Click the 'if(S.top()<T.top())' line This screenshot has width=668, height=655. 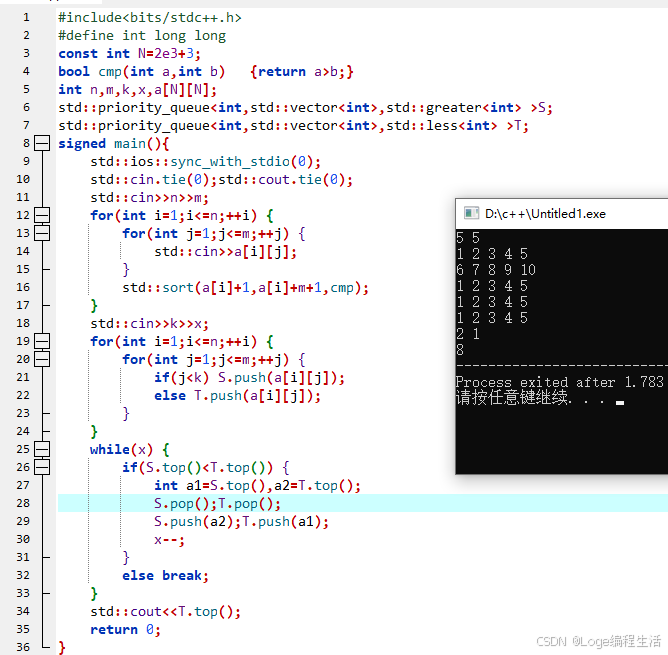point(206,467)
